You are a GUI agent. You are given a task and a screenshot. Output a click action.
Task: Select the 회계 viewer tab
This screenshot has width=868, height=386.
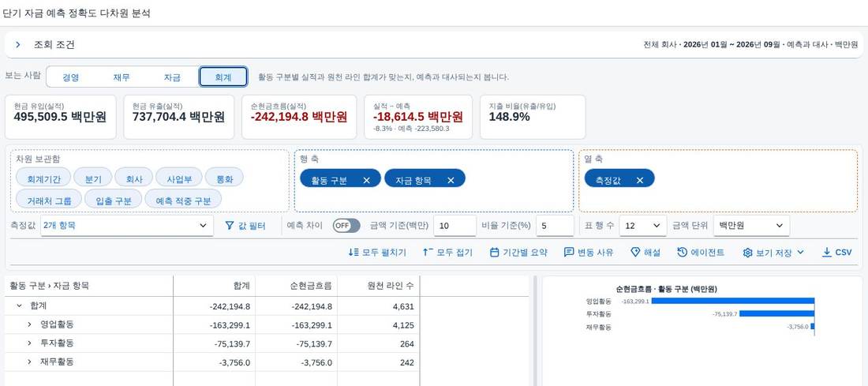[223, 77]
